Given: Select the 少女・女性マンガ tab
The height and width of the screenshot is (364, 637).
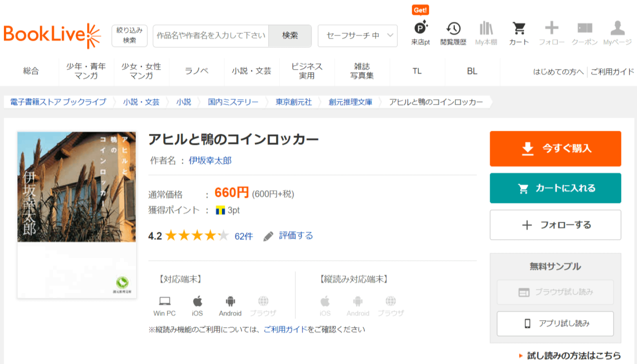Looking at the screenshot, I should point(141,71).
